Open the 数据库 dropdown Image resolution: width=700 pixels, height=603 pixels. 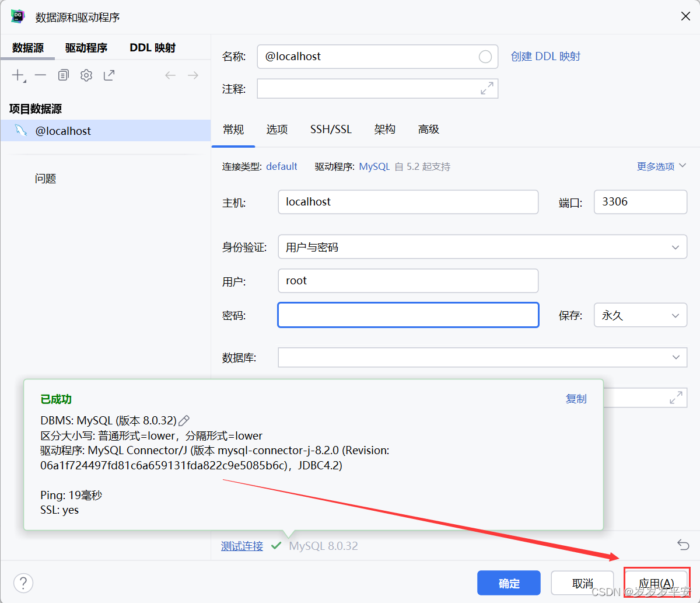click(482, 357)
